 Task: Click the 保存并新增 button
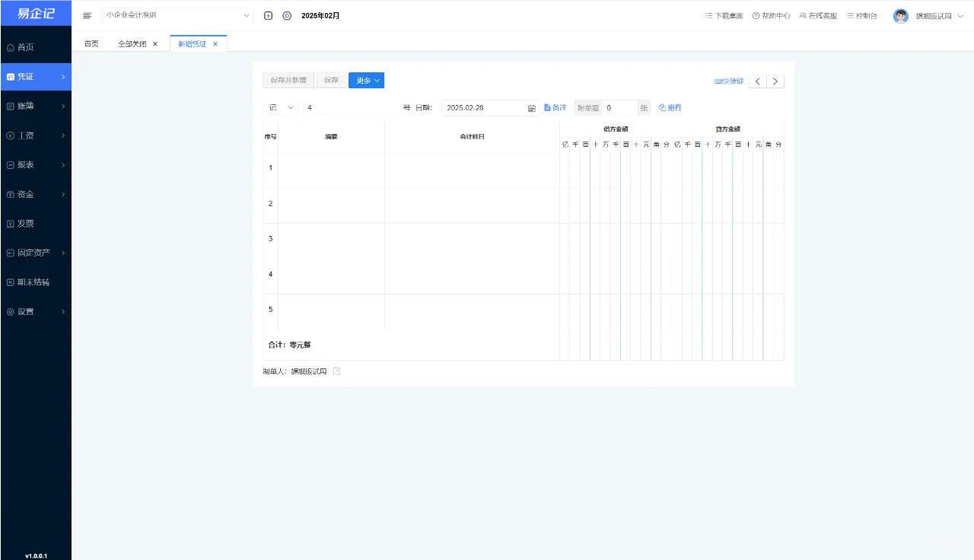[x=288, y=80]
